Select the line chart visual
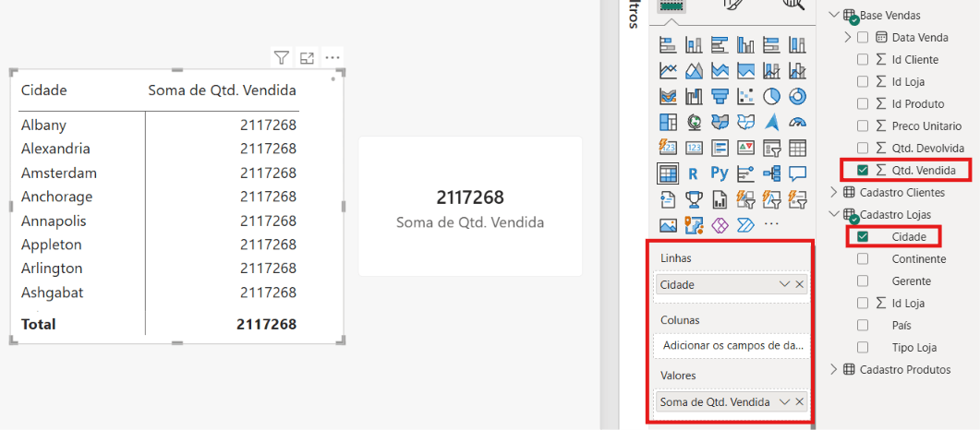This screenshot has height=430, width=980. (669, 70)
